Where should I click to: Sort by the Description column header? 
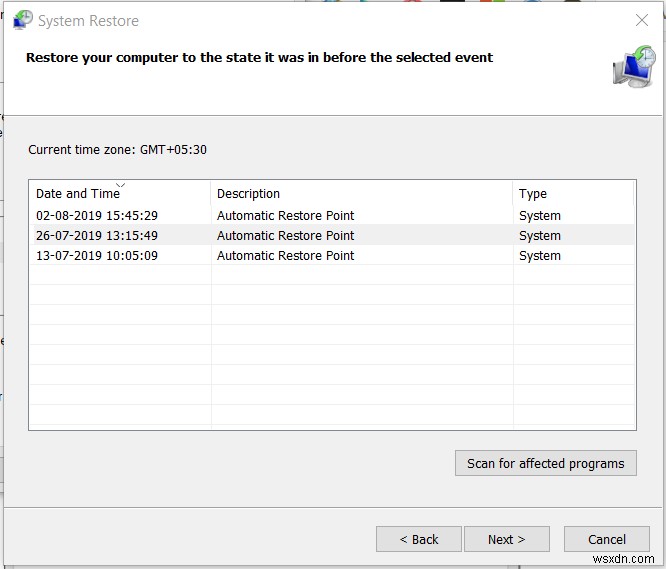tap(248, 194)
